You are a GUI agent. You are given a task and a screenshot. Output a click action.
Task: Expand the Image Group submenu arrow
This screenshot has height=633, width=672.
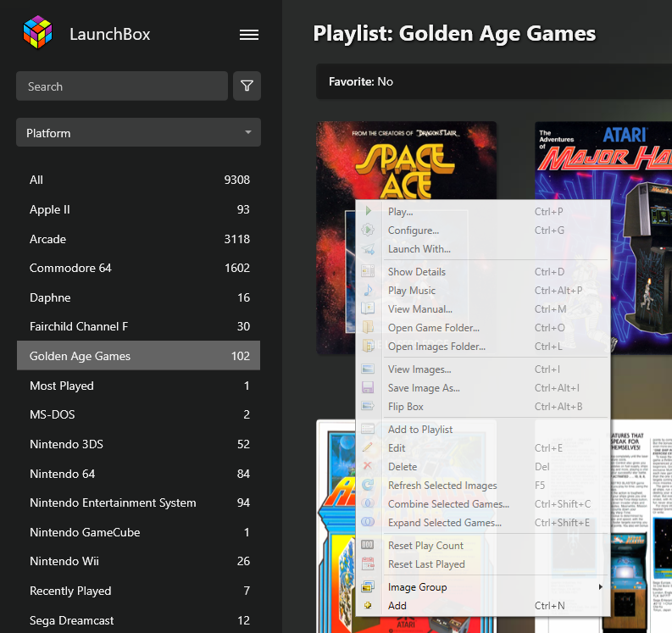[x=601, y=586]
